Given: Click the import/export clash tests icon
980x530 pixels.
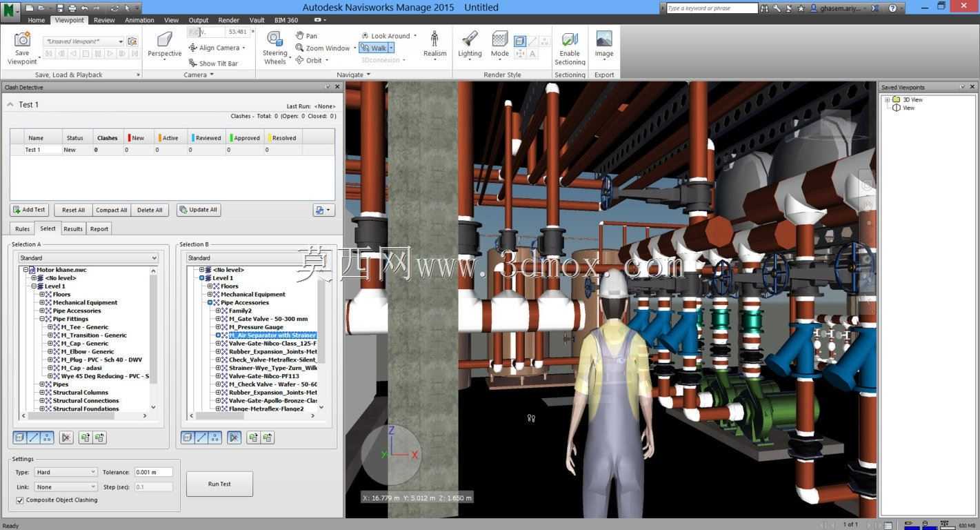Looking at the screenshot, I should coord(323,210).
